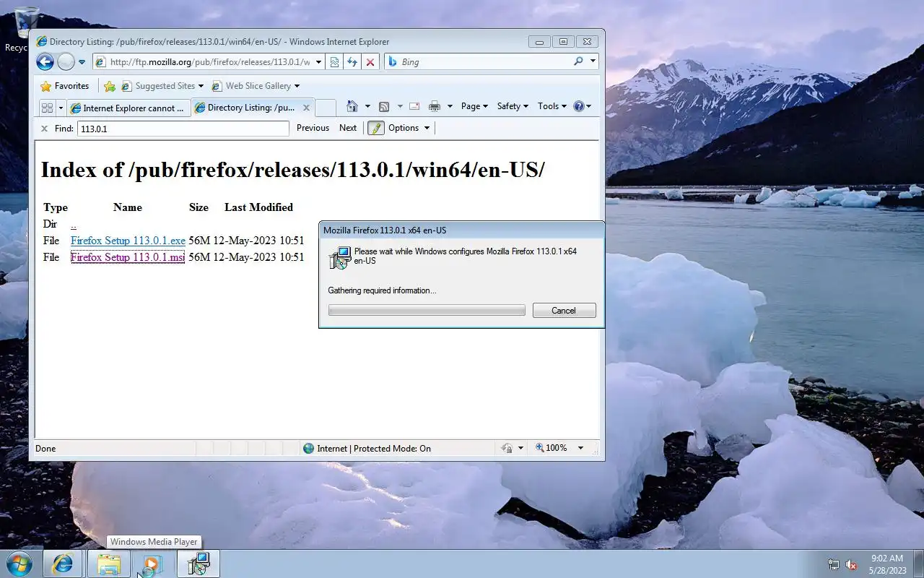Open the Recycle Bin desktop icon
Screen dimensions: 924x578
26,29
